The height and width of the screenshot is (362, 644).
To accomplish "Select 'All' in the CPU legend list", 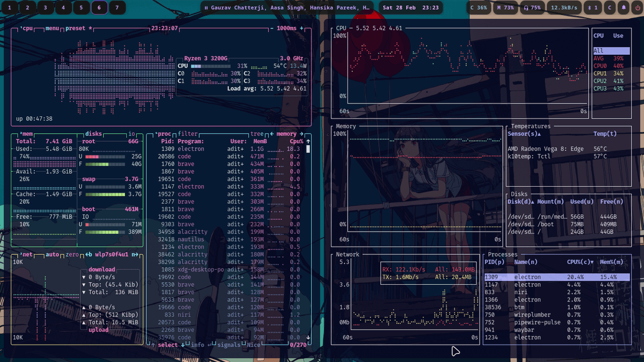I will point(611,51).
